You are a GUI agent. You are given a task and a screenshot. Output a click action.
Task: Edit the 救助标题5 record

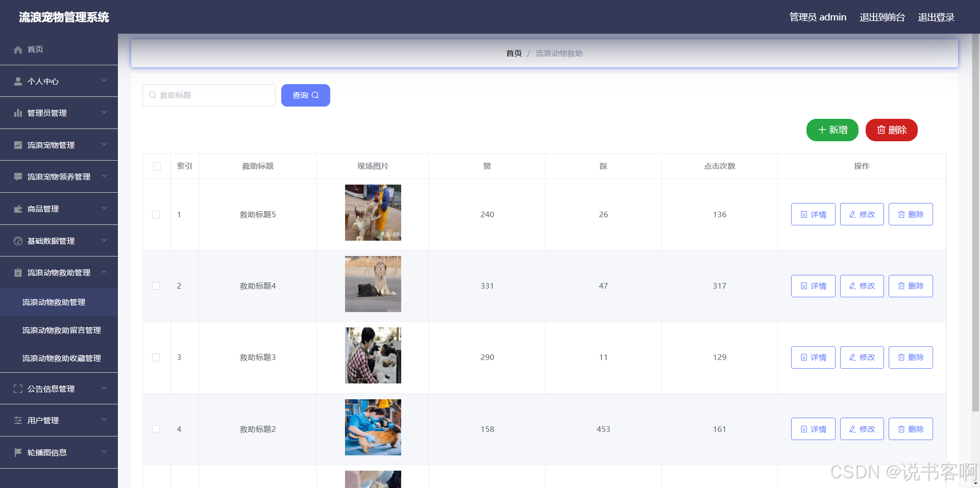point(862,214)
